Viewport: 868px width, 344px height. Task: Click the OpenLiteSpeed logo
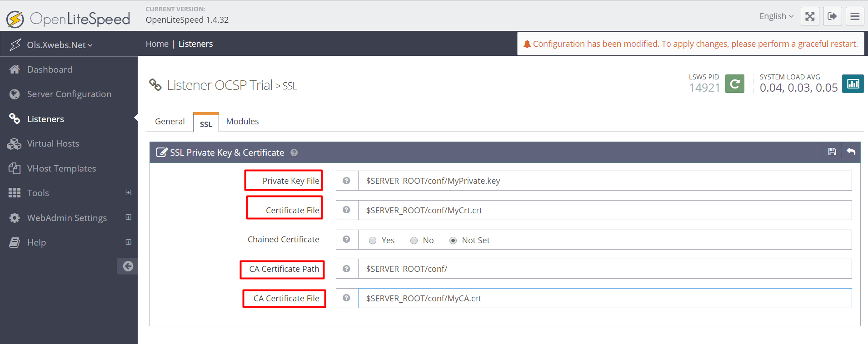[x=68, y=19]
